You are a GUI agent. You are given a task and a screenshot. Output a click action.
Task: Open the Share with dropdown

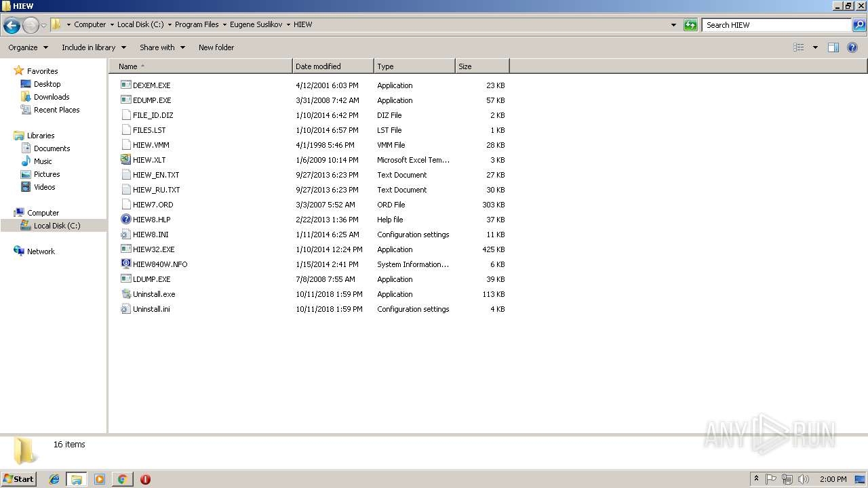tap(162, 47)
